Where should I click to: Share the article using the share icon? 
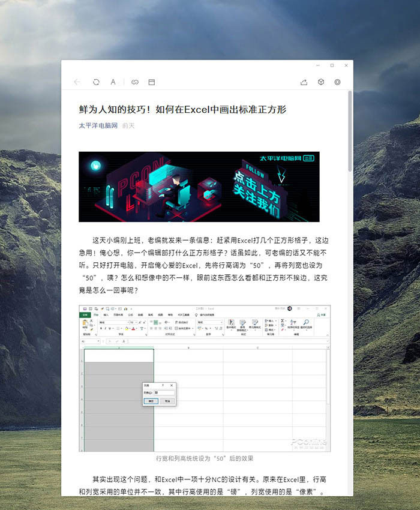coord(304,82)
